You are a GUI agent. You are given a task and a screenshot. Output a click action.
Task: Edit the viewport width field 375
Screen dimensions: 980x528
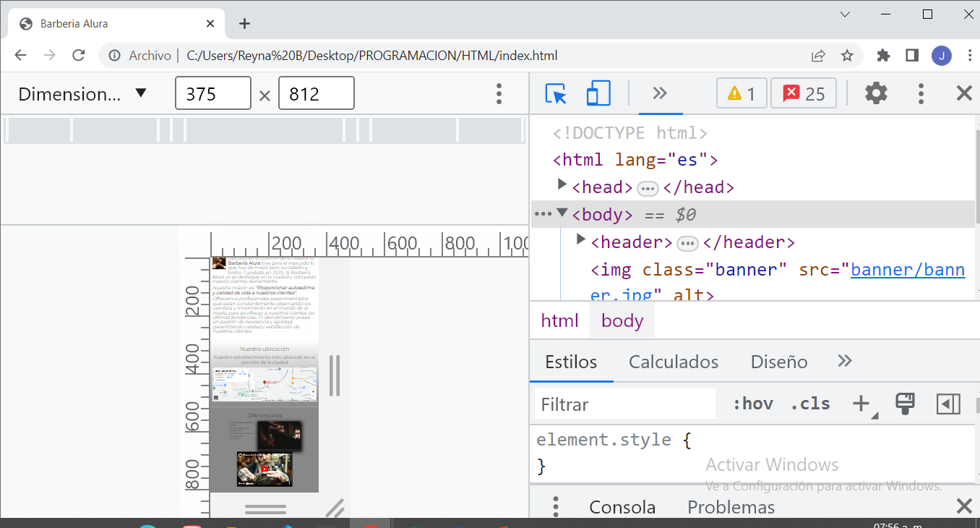[212, 93]
